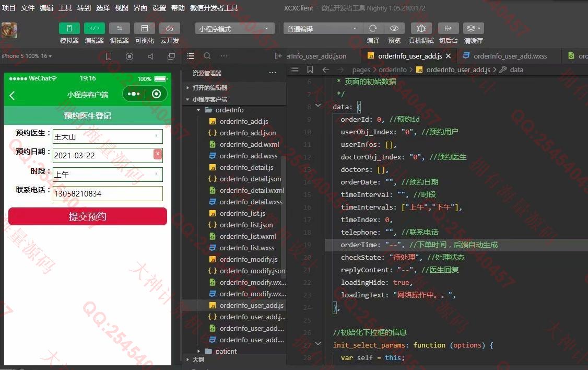Click the detach simulator window icon
The image size is (588, 370).
[x=171, y=56]
